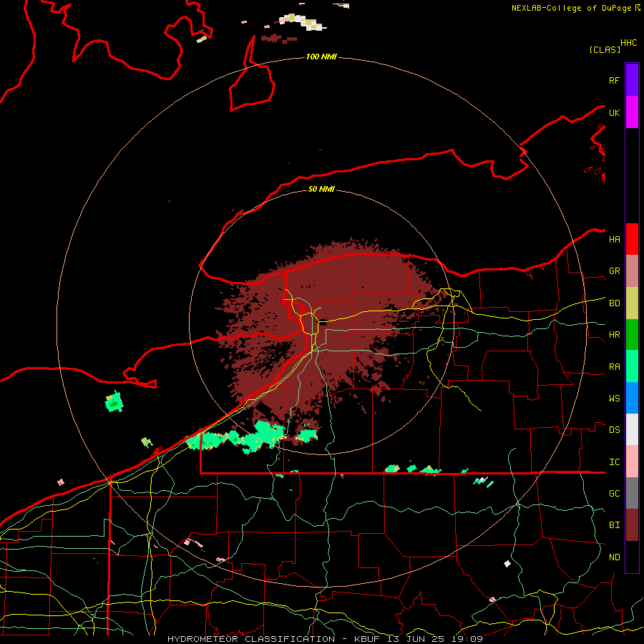Click the RA light green legend swatch
Viewport: 644px width, 644px height.
tap(632, 366)
